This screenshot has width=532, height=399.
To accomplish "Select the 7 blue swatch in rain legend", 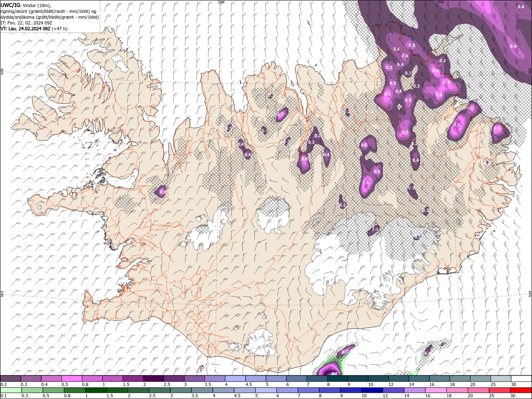I will click(308, 390).
